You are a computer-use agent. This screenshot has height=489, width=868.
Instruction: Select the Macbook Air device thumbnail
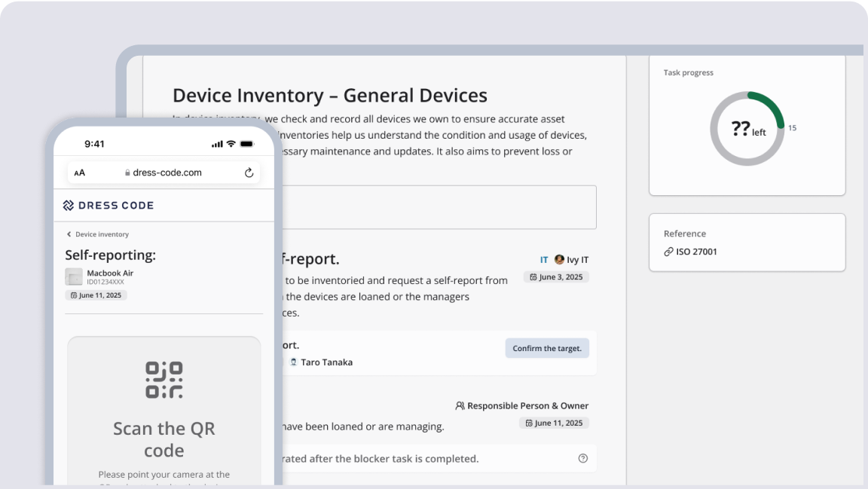73,278
